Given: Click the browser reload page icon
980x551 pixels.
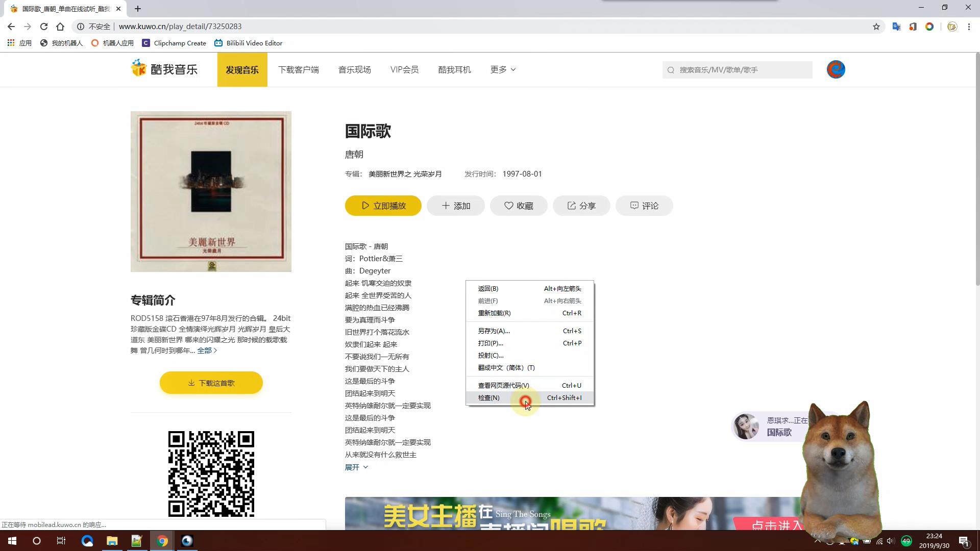Looking at the screenshot, I should (44, 27).
